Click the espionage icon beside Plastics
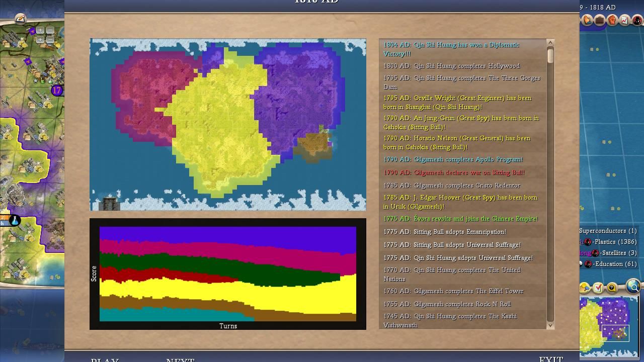Image resolution: width=644 pixels, height=362 pixels. (588, 242)
